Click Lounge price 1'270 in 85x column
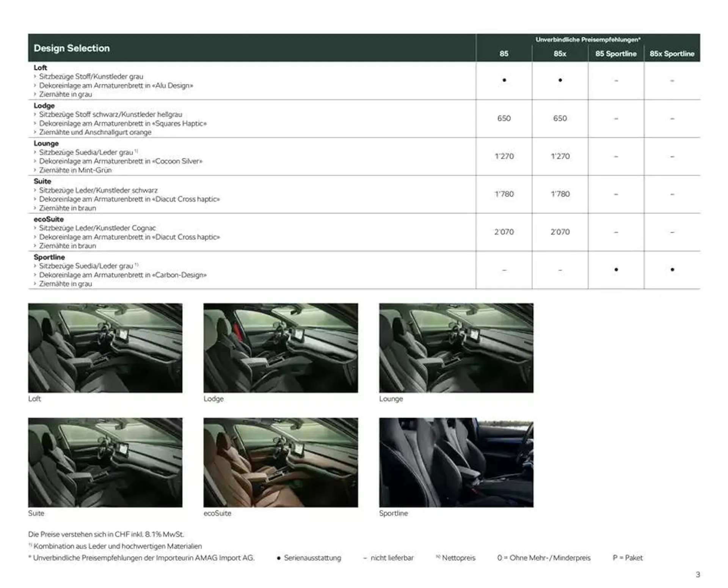728x588 pixels. point(560,156)
